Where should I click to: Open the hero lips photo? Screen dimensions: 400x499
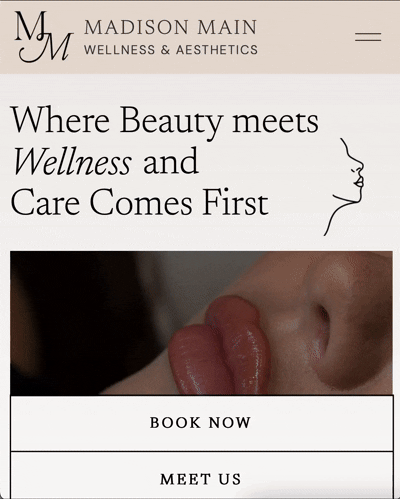201,323
